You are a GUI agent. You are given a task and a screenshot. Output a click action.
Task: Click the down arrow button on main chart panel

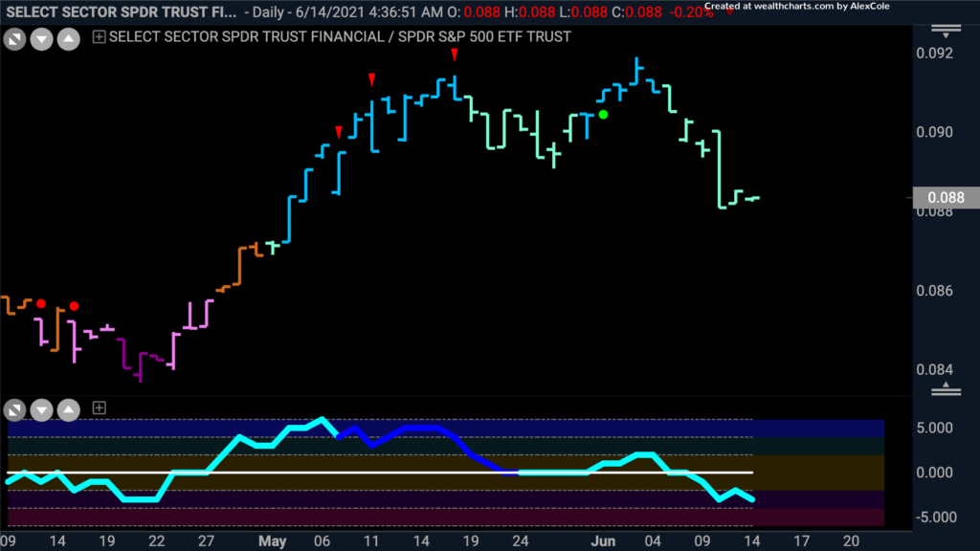coord(41,39)
